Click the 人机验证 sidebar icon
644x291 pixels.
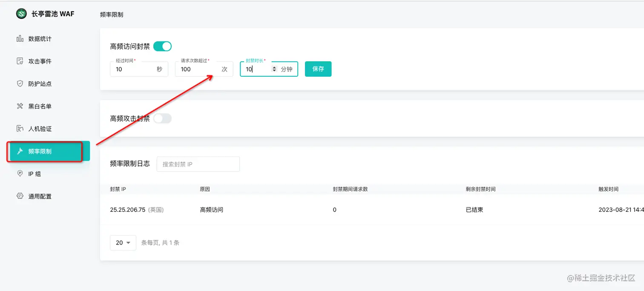20,129
